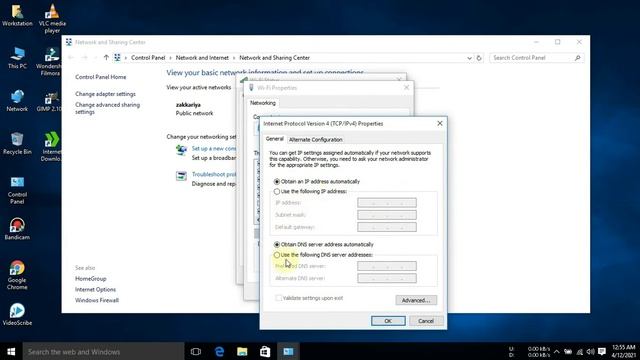Open the Windows Start menu
The width and height of the screenshot is (640, 360).
pyautogui.click(x=11, y=351)
